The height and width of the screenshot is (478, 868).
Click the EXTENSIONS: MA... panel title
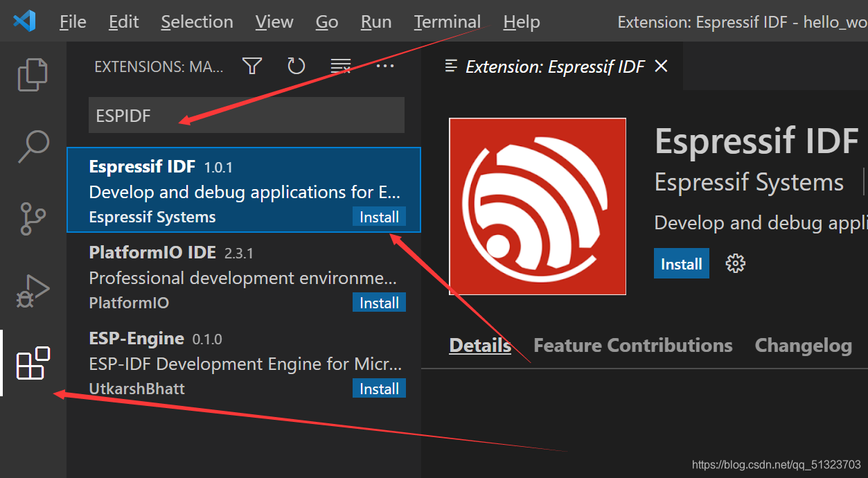pos(159,67)
